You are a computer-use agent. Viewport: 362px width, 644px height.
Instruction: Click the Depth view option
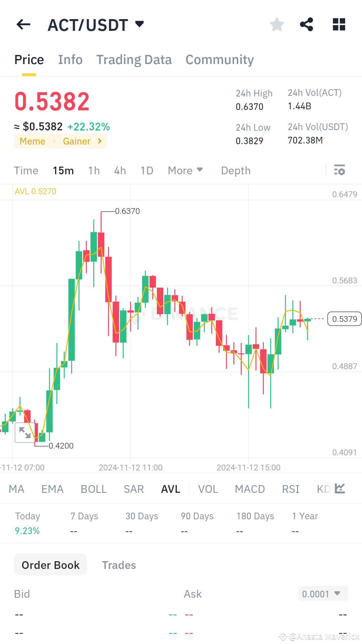[x=236, y=171]
